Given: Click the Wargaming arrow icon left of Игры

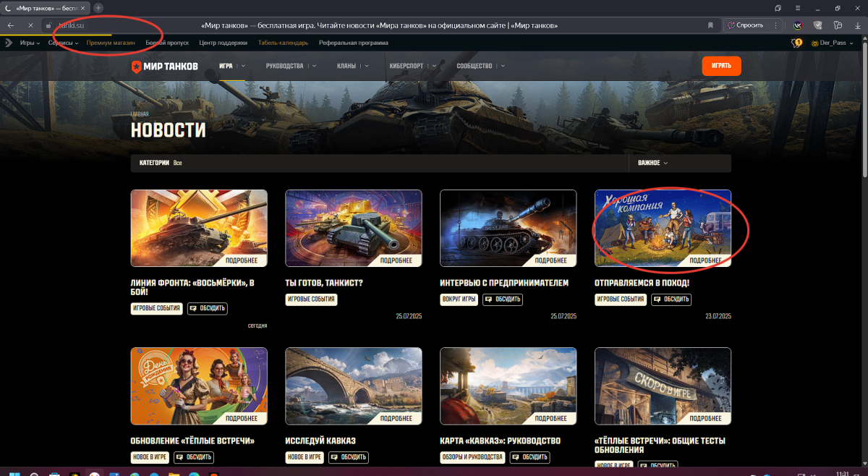Looking at the screenshot, I should click(9, 43).
